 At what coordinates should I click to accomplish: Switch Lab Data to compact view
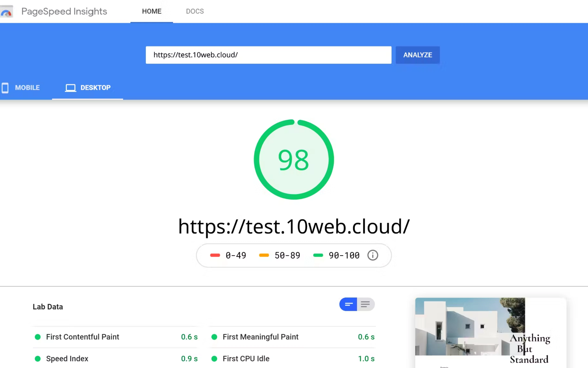coord(348,304)
